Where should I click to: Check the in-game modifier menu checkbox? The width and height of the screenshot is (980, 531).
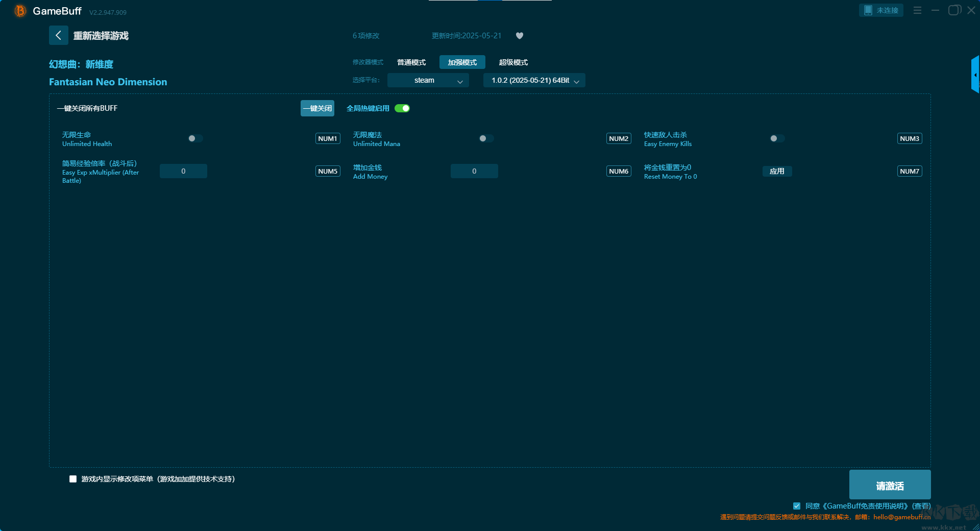73,479
